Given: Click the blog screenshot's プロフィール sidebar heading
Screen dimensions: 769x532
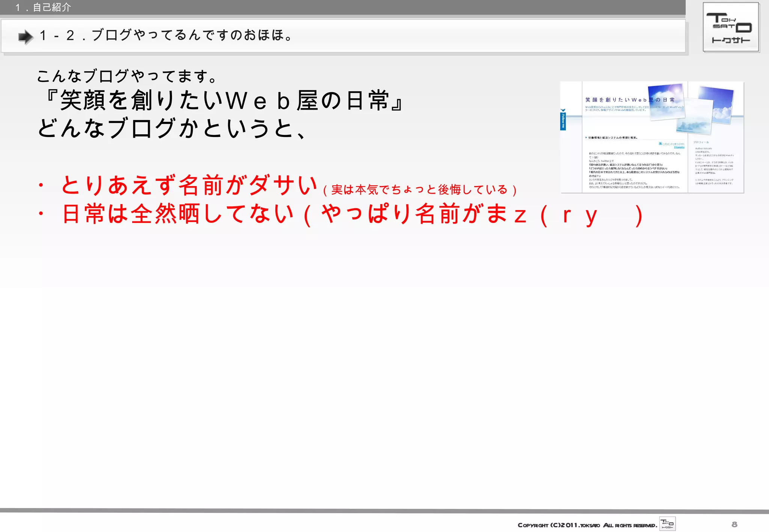Looking at the screenshot, I should pyautogui.click(x=701, y=142).
